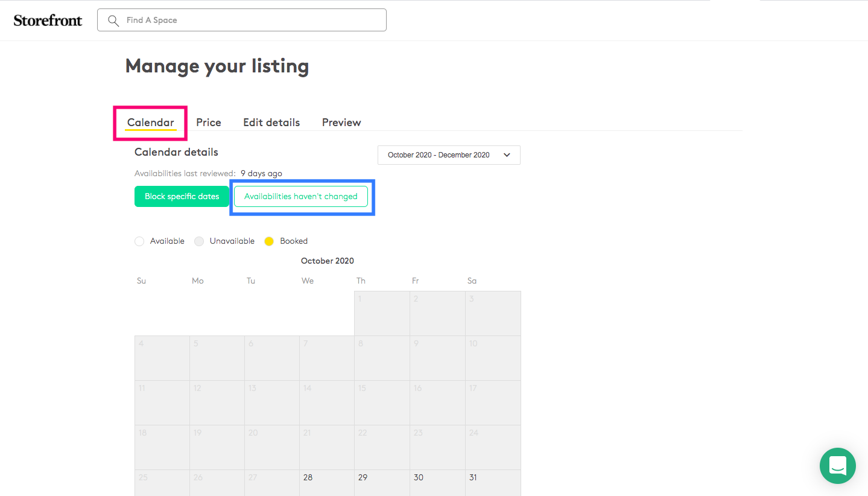The image size is (868, 496).
Task: Click the Storefront logo
Action: click(x=48, y=21)
